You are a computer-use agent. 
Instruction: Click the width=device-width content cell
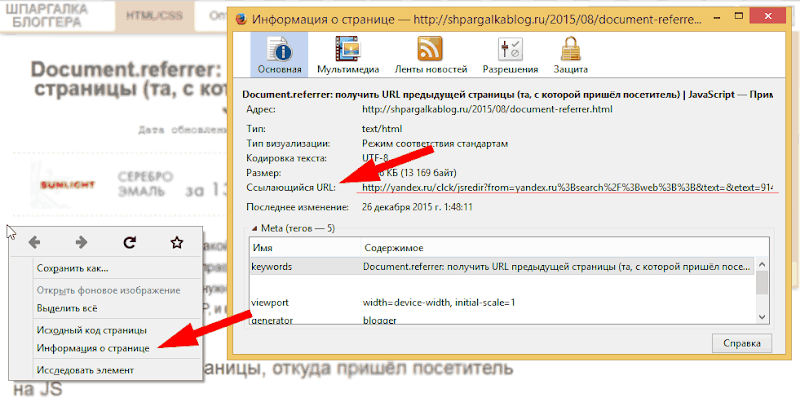click(x=439, y=303)
